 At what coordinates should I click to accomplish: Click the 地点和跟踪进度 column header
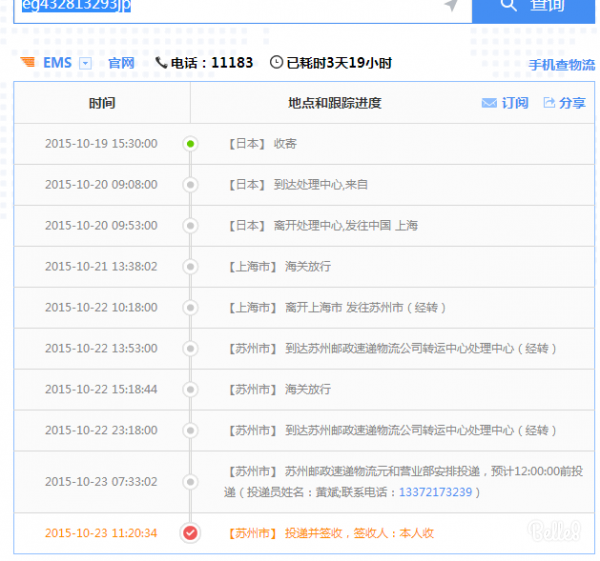pos(334,103)
